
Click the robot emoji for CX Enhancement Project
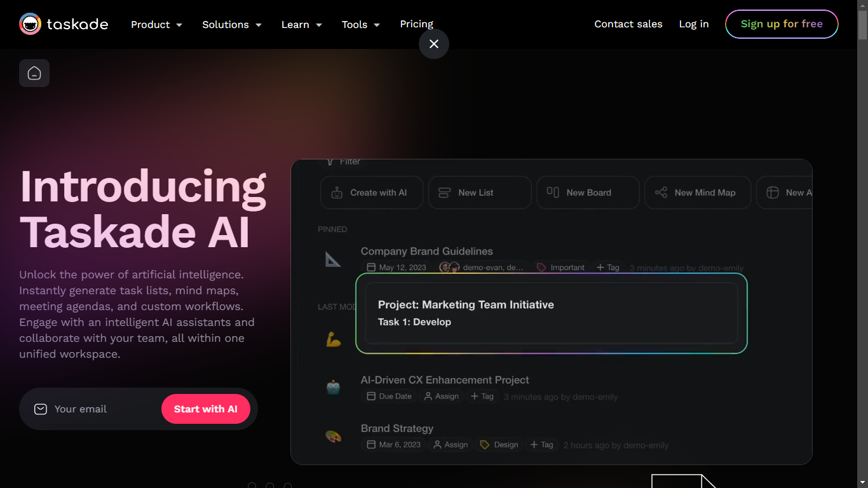[334, 388]
